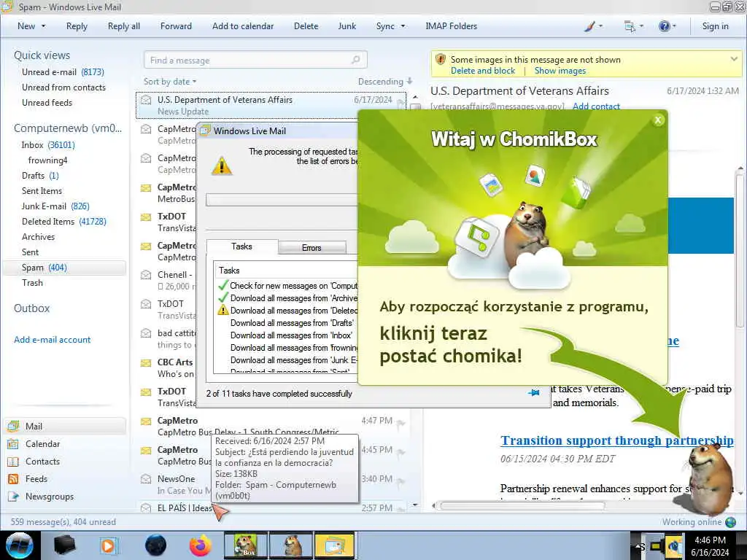Click the Windows Start orb
This screenshot has width=747, height=560.
tap(20, 545)
